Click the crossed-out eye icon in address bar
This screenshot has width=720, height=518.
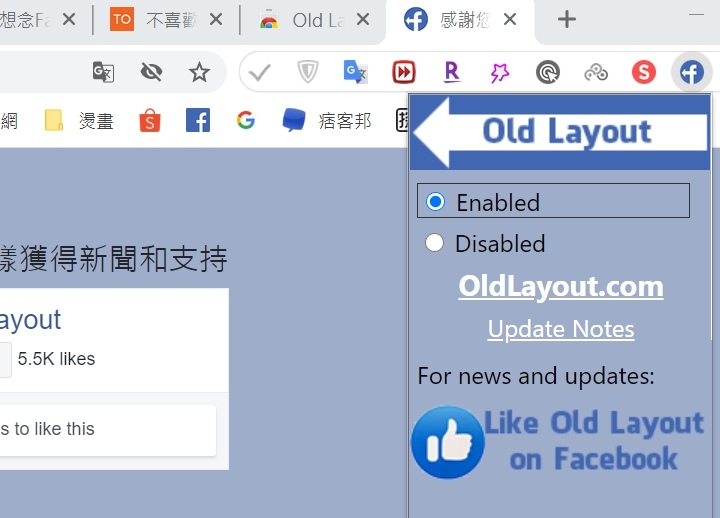[151, 72]
